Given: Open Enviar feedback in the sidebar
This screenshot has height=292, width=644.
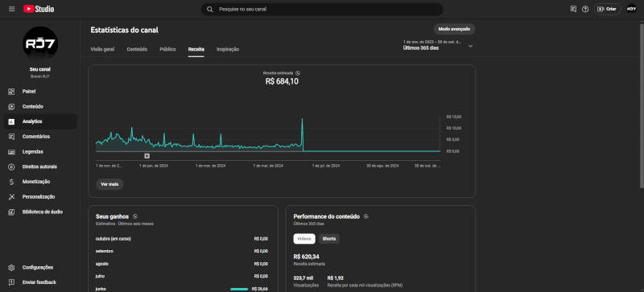Looking at the screenshot, I should click(x=40, y=282).
